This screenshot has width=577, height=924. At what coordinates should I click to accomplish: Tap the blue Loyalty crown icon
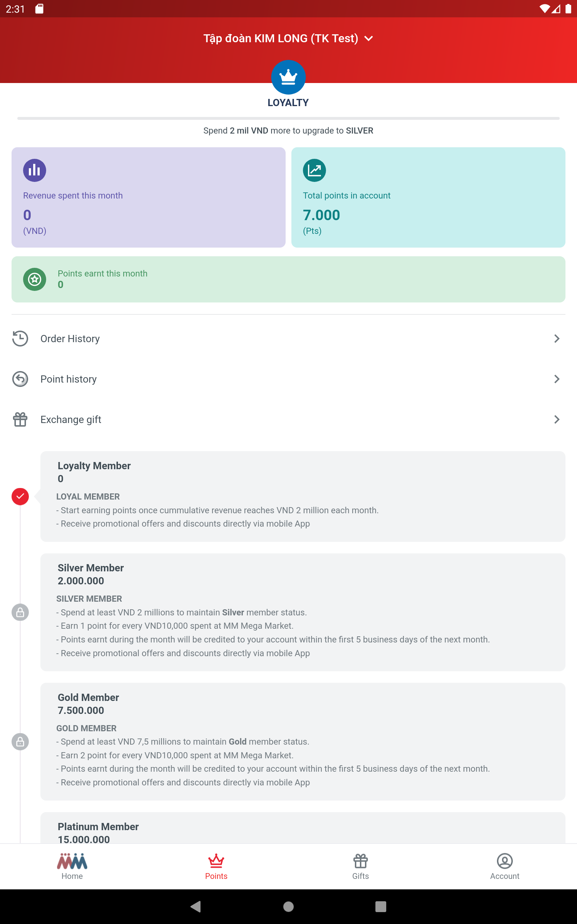(x=288, y=77)
